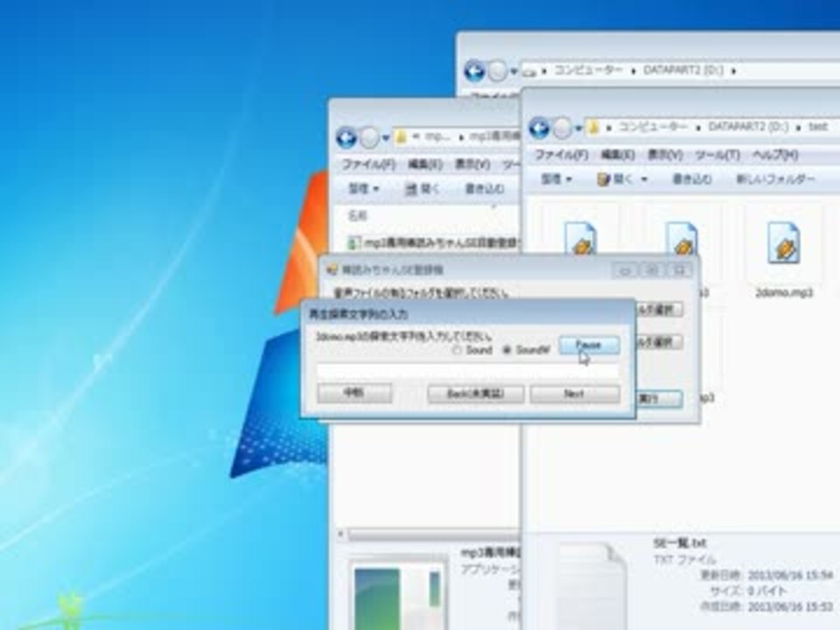Click SE一覧.txt file icon in details pane
The image size is (840, 630).
[591, 585]
